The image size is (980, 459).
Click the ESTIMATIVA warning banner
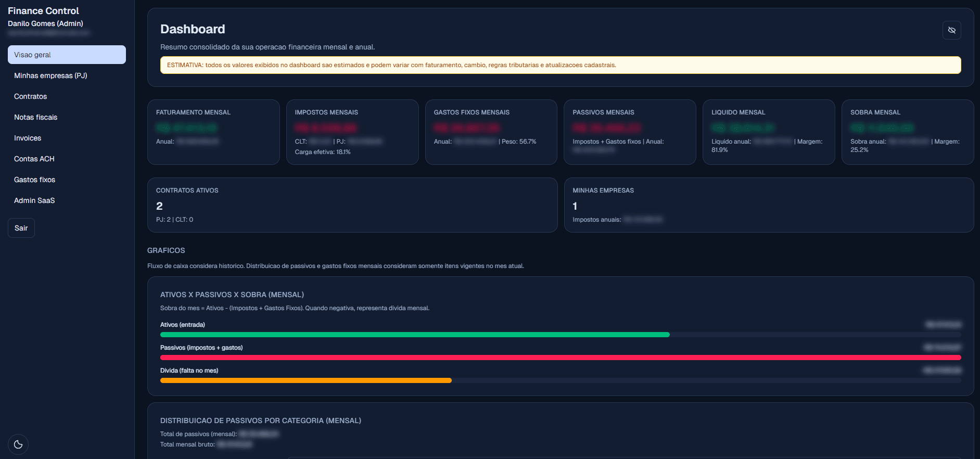coord(561,65)
